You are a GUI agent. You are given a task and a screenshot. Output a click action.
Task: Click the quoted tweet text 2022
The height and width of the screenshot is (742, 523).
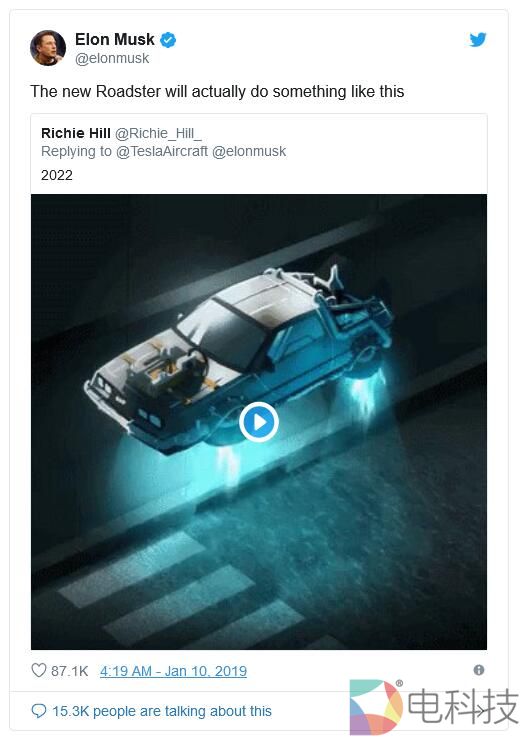(x=57, y=176)
